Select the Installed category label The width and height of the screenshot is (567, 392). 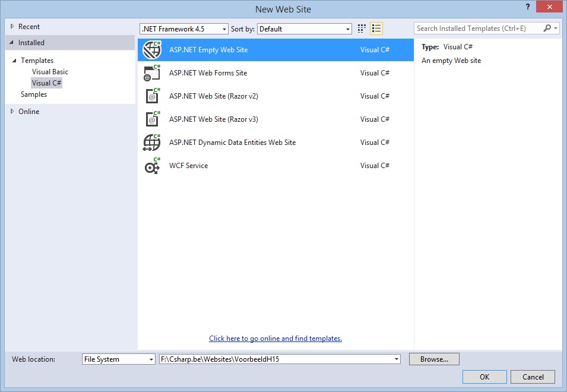coord(31,43)
